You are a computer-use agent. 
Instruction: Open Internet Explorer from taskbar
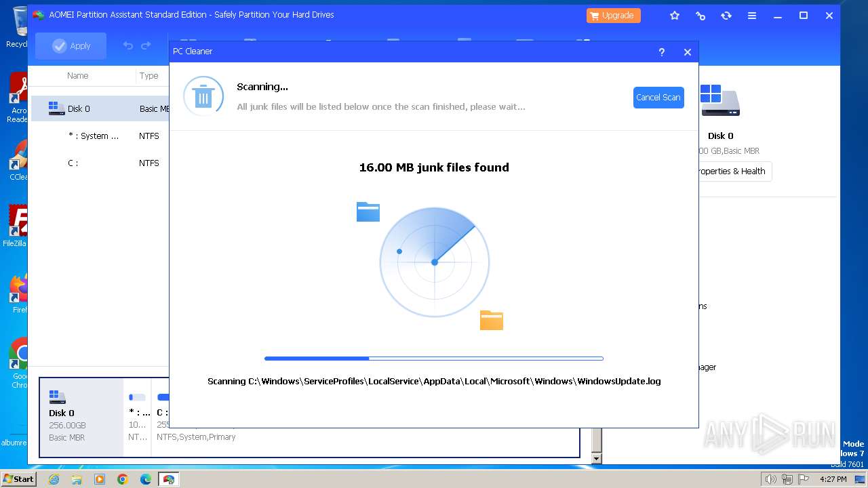coord(54,479)
